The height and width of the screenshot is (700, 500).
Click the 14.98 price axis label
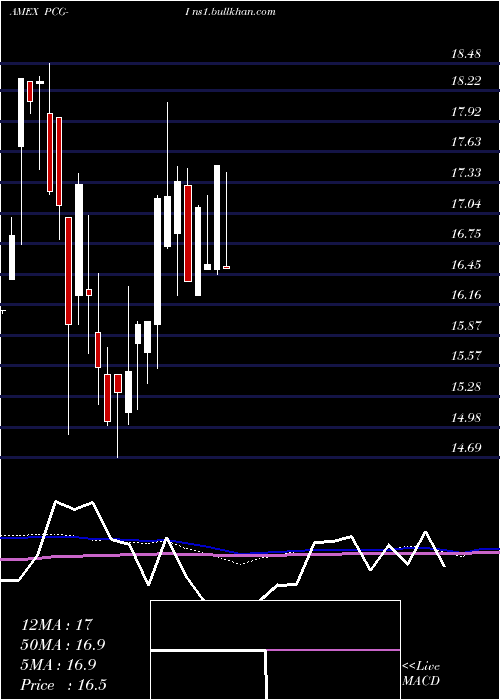466,417
